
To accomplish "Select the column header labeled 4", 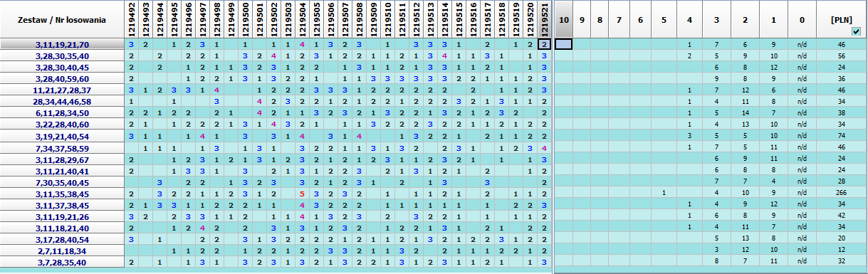I will tap(689, 20).
